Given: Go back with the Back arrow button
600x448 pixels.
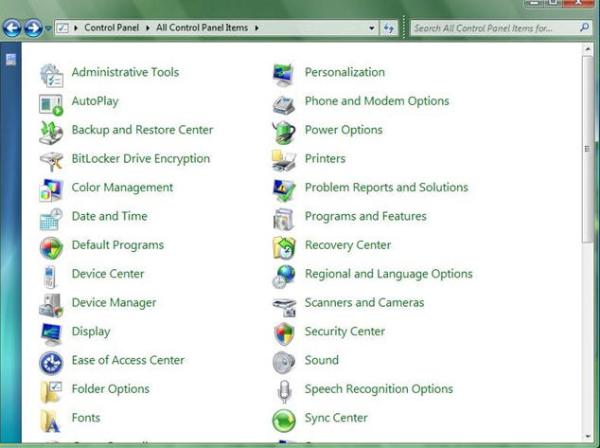Looking at the screenshot, I should [12, 28].
